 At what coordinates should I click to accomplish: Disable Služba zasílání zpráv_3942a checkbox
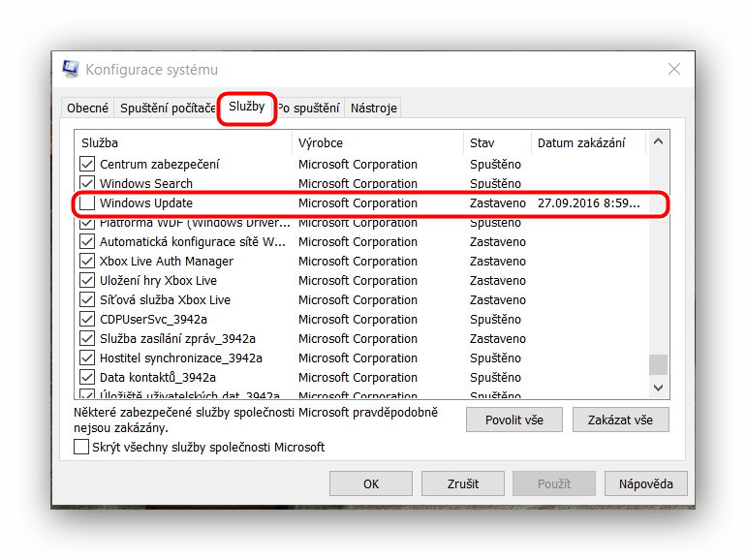pos(87,339)
